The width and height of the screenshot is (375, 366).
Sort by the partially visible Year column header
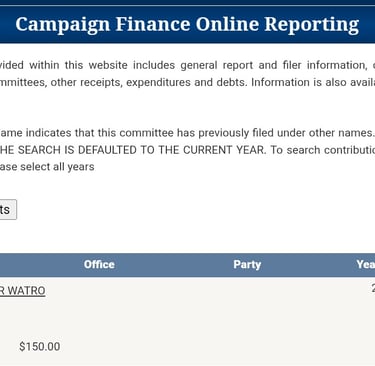click(365, 264)
